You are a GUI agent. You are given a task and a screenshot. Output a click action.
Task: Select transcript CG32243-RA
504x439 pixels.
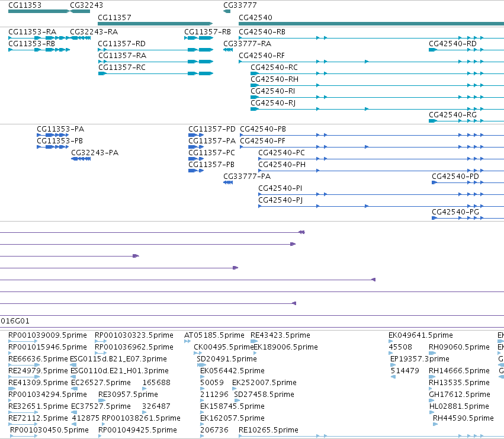pos(94,32)
